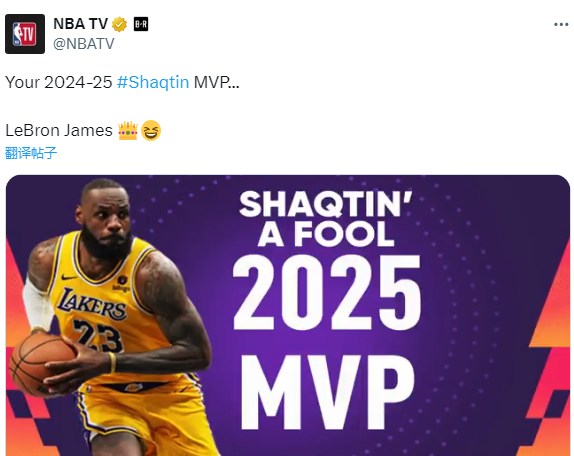Click the SHAQTIN' A FOOL title in image
The height and width of the screenshot is (456, 574).
[x=326, y=219]
